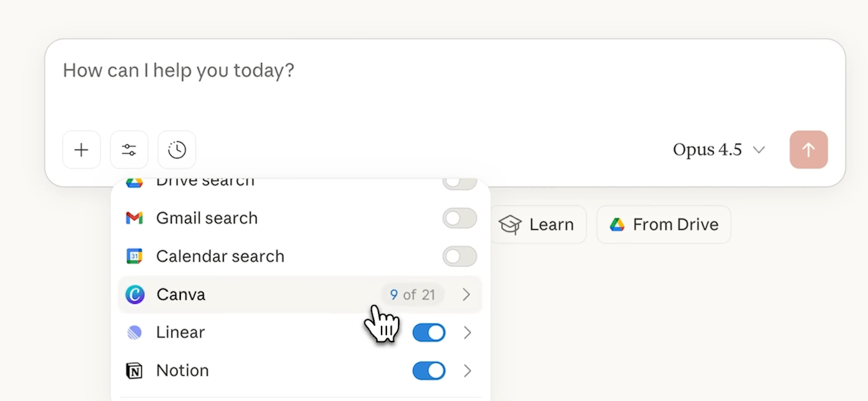Click the Canva logo icon

click(135, 294)
